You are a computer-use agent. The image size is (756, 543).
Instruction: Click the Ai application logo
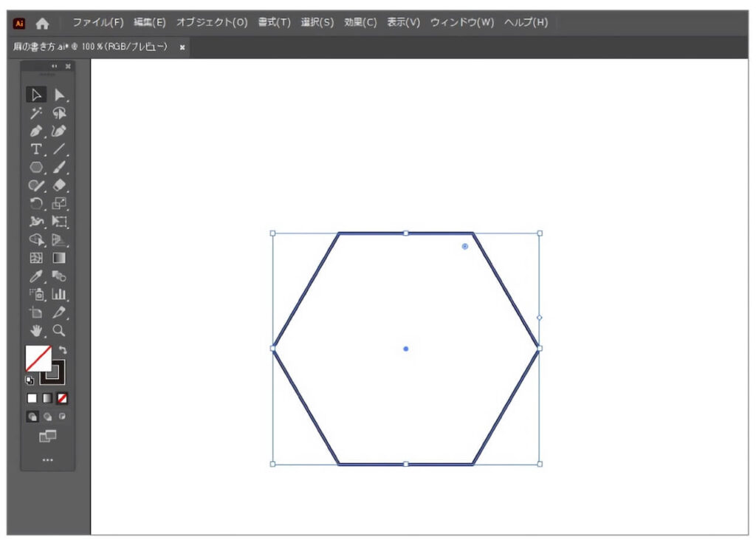[x=19, y=23]
